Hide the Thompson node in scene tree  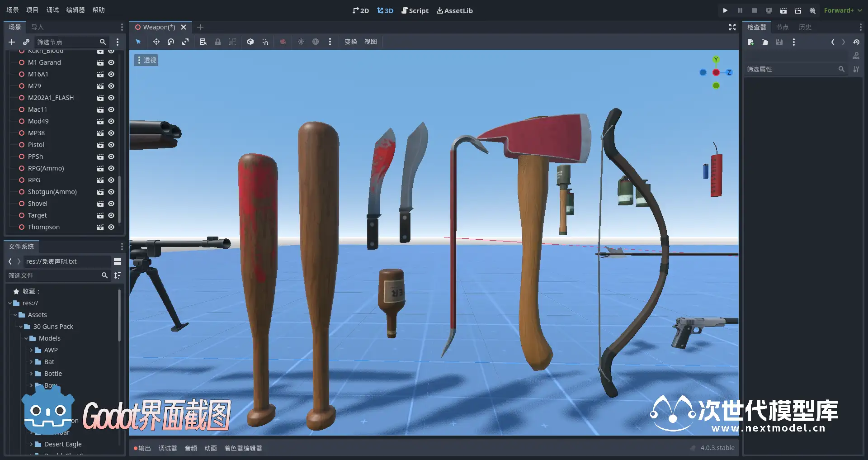pyautogui.click(x=111, y=227)
